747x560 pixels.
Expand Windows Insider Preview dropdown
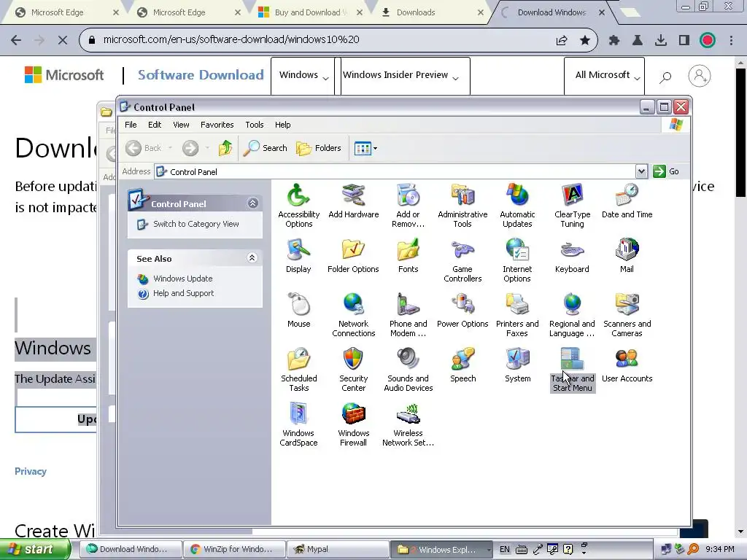[406, 76]
